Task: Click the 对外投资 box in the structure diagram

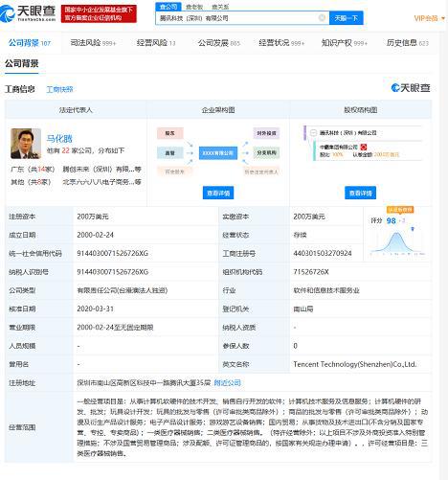Action: coord(266,133)
